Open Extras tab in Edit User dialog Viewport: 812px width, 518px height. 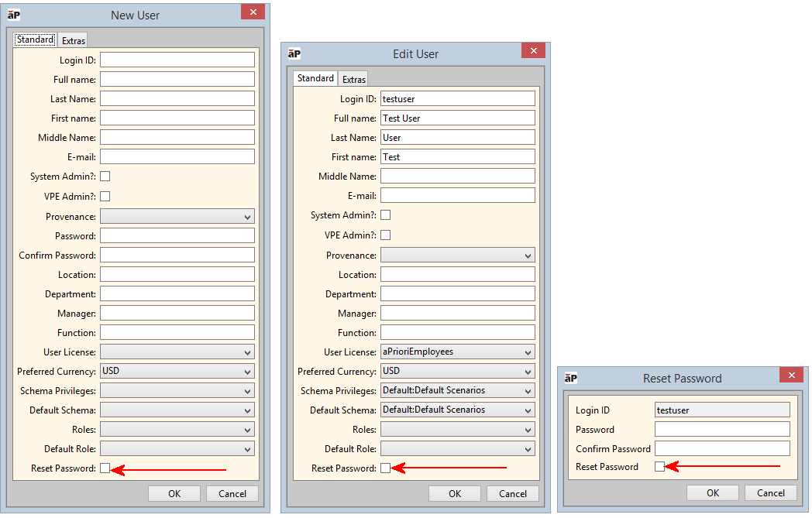354,79
